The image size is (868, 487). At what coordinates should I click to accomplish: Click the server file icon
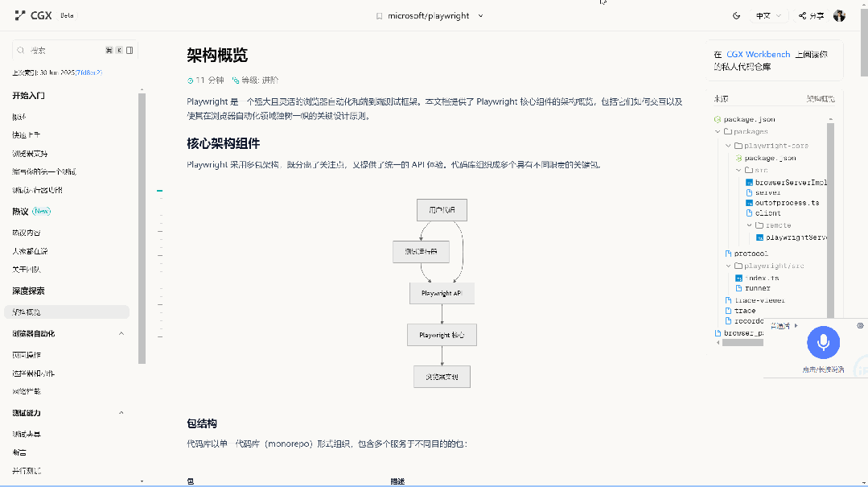(749, 192)
